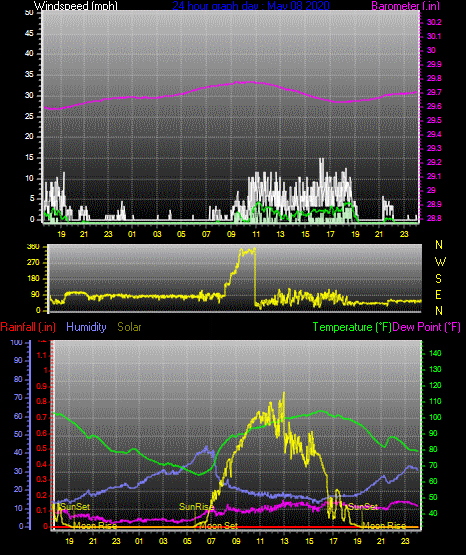466x555 pixels.
Task: Click the "E" wind direction letter
Action: point(438,294)
